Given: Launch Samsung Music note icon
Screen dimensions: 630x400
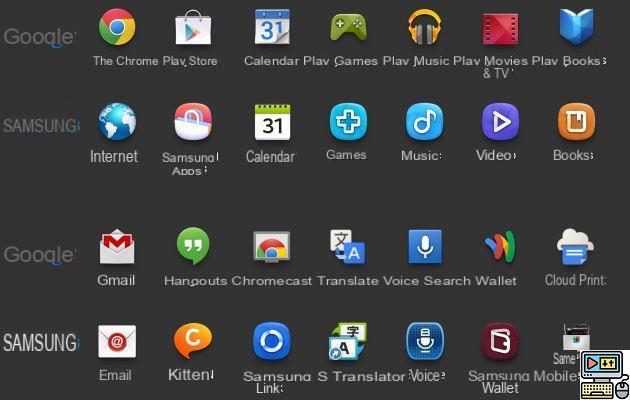Looking at the screenshot, I should click(424, 122).
